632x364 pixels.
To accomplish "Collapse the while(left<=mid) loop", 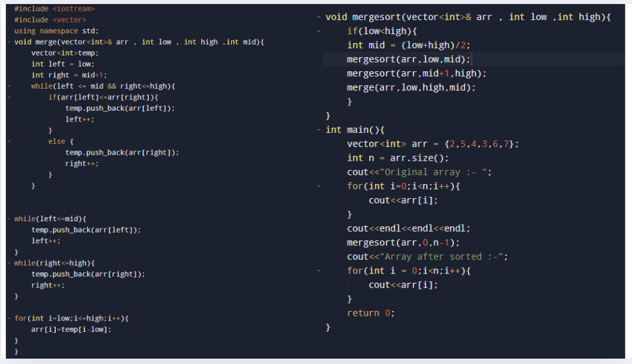I will 9,219.
